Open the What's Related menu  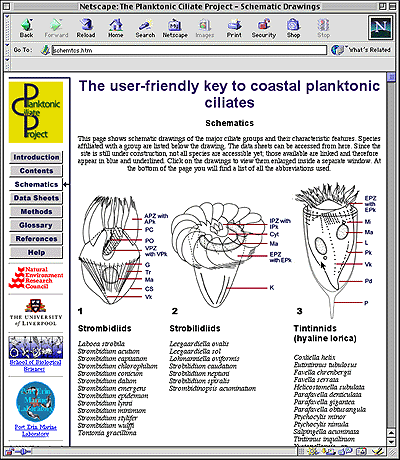tap(361, 50)
